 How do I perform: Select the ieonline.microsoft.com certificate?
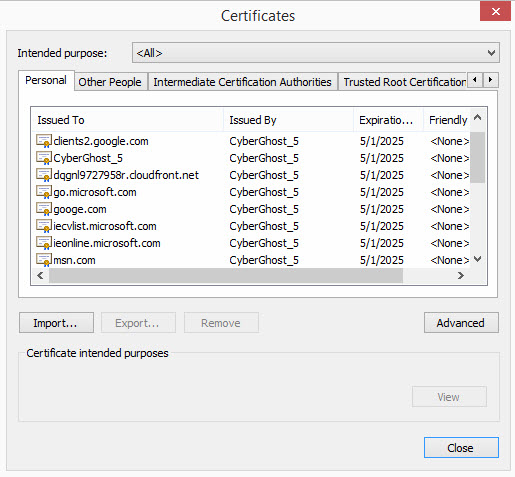point(107,243)
